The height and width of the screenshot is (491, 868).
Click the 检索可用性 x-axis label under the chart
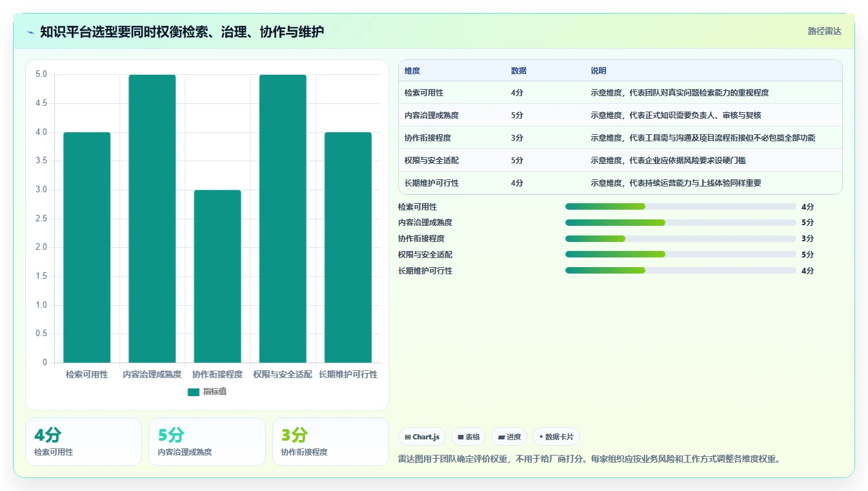pos(87,374)
